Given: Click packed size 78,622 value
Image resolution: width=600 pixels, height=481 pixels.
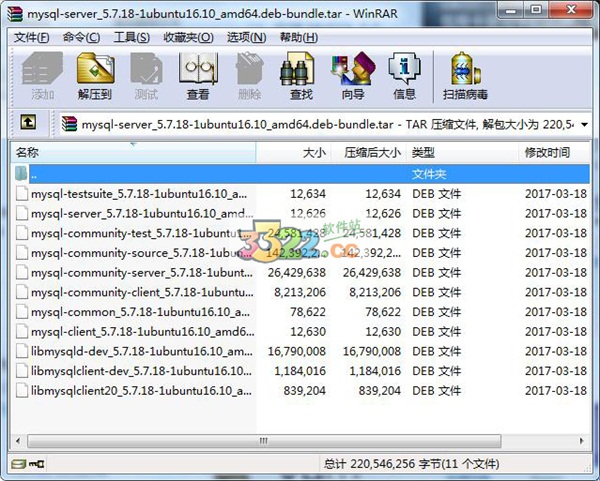Looking at the screenshot, I should pos(383,312).
